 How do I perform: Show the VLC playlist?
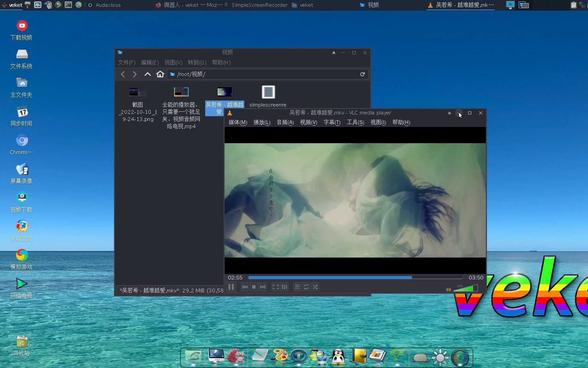(x=297, y=287)
